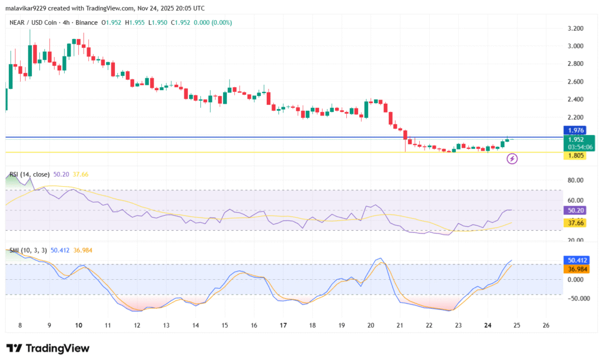Click the purple RSI 50.20 axis tag
The width and height of the screenshot is (603, 364).
[574, 210]
